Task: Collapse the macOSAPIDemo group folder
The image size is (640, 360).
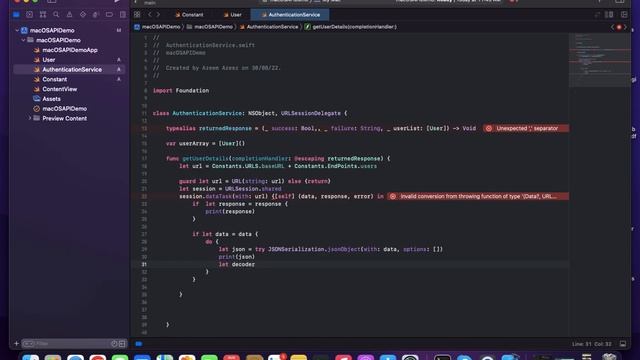Action: [x=23, y=40]
